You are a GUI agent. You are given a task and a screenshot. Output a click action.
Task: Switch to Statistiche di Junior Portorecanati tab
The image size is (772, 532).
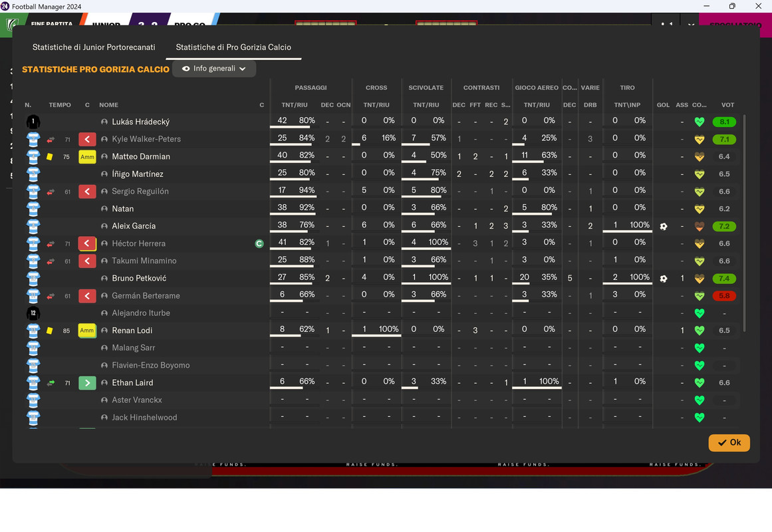pyautogui.click(x=94, y=47)
